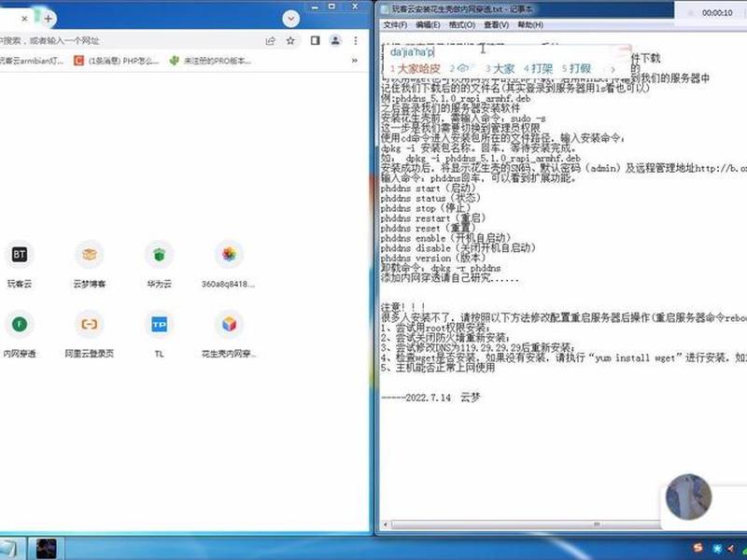Open Chrome's three-dot menu
Viewport: 747px width, 560px height.
pyautogui.click(x=356, y=41)
